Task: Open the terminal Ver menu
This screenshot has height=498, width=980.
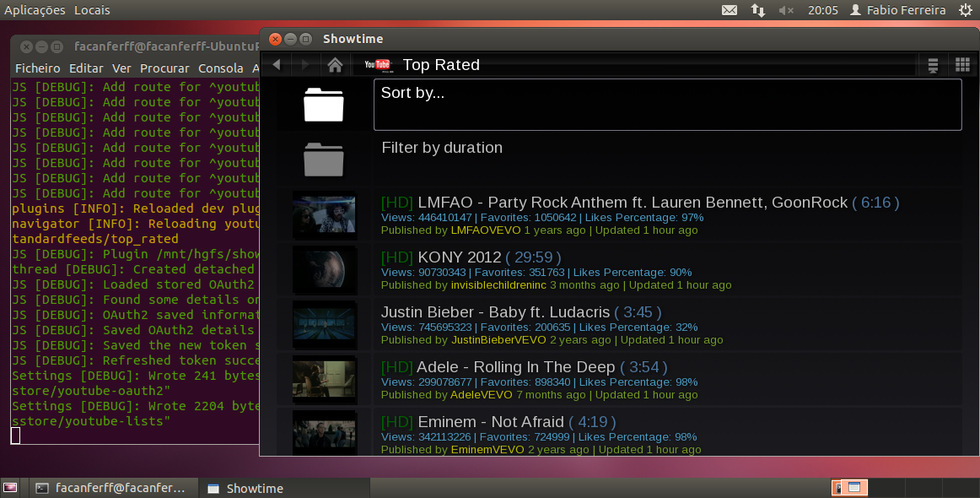Action: (122, 68)
